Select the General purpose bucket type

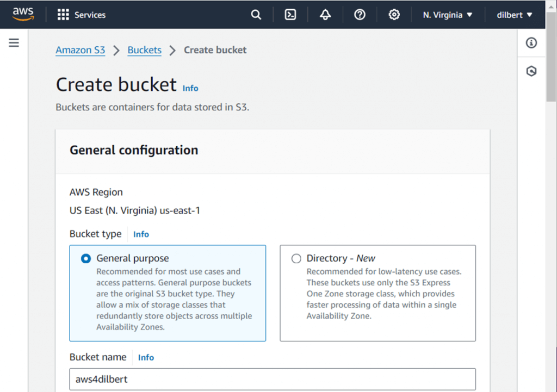click(x=85, y=258)
